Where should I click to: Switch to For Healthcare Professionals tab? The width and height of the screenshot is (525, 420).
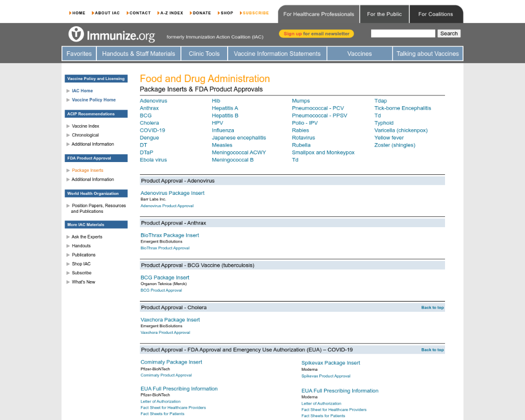pos(318,14)
